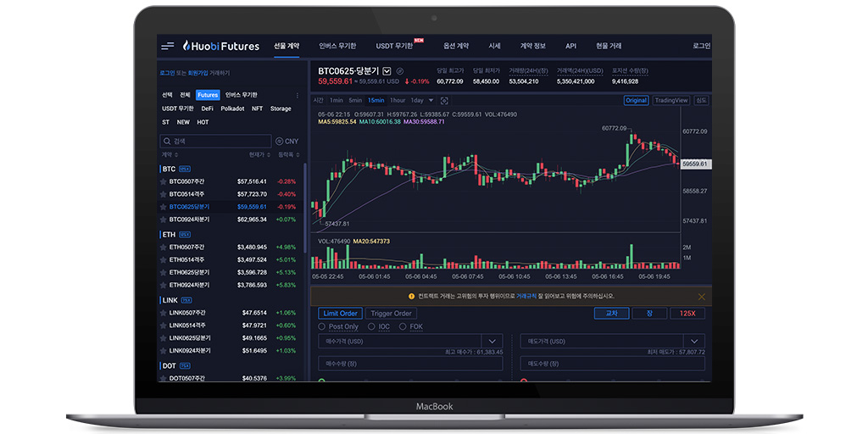Screen dimensions: 868x434
Task: Click the 125X badge next to ETH heading
Action: pos(185,235)
